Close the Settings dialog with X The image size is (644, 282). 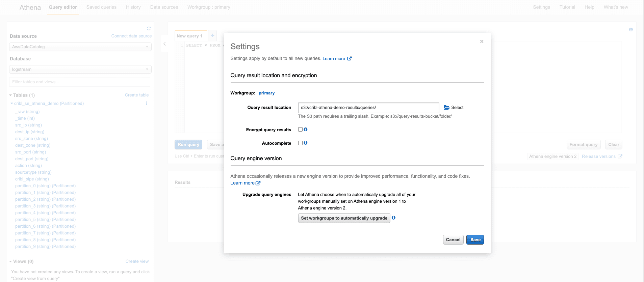click(x=482, y=41)
